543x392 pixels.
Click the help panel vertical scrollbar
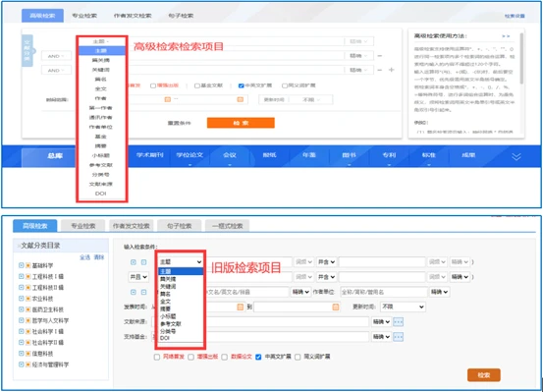coord(521,58)
